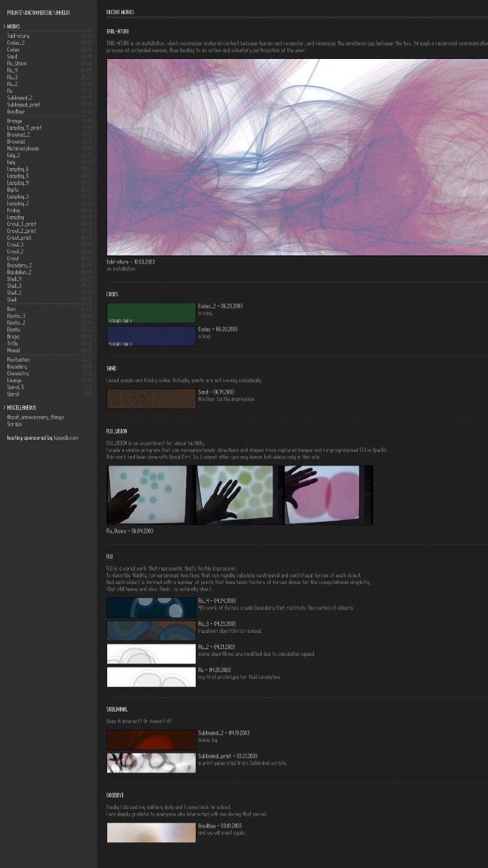Open the Subliminal_2 dark red thumbnail
This screenshot has width=488, height=868.
click(x=151, y=740)
